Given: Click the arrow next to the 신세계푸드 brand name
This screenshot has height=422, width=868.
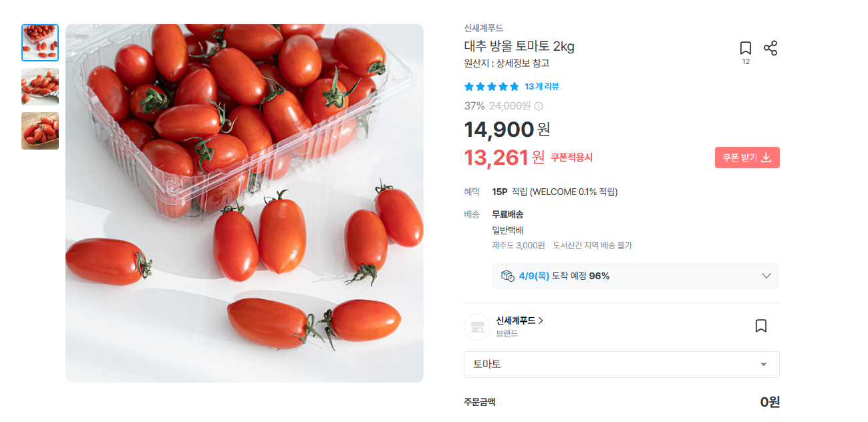Looking at the screenshot, I should tap(541, 321).
